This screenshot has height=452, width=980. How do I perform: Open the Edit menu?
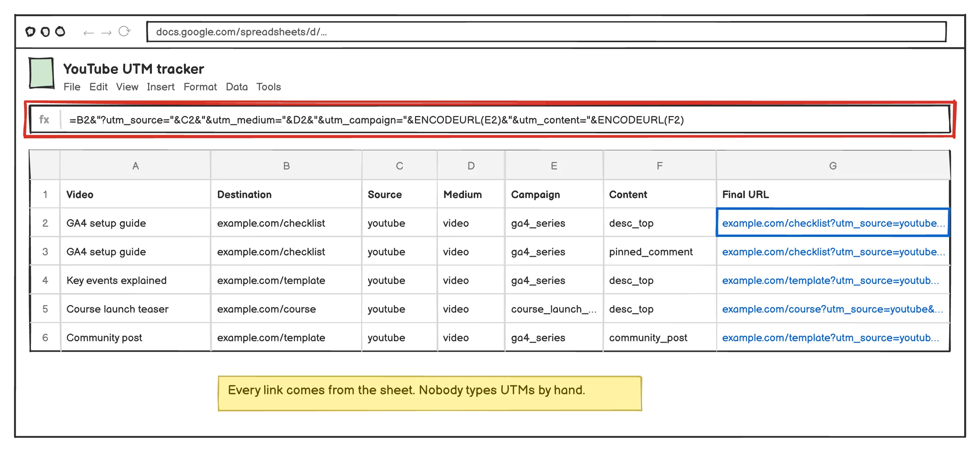(x=98, y=87)
